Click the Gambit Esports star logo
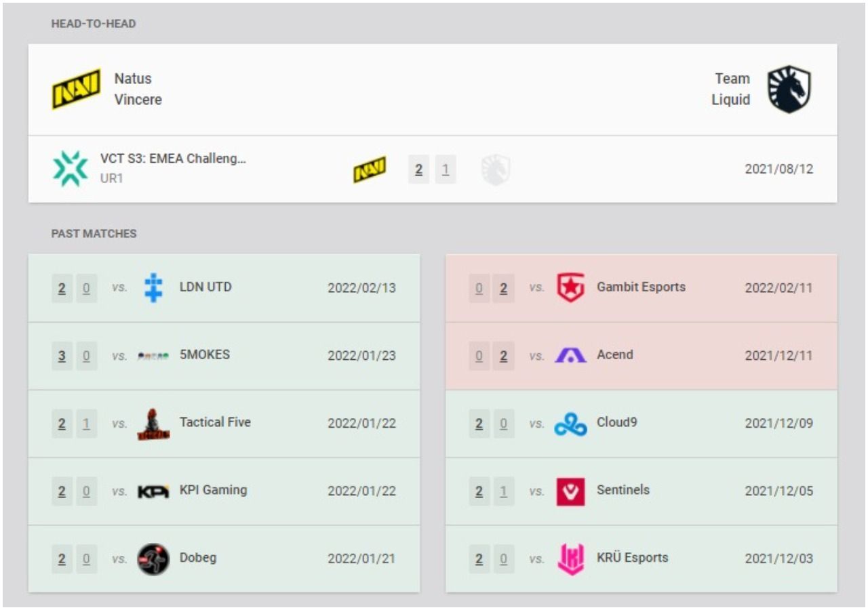Image resolution: width=868 pixels, height=610 pixels. coord(570,287)
